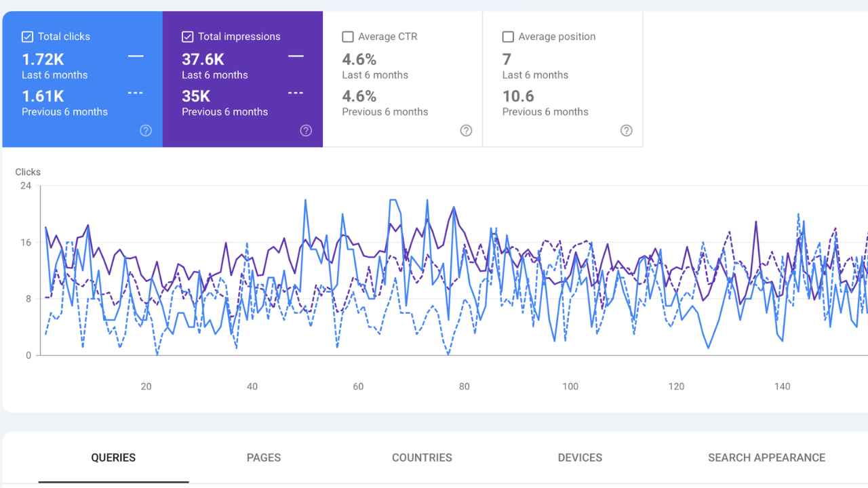Open the Countries tab
The height and width of the screenshot is (488, 868).
pos(422,457)
